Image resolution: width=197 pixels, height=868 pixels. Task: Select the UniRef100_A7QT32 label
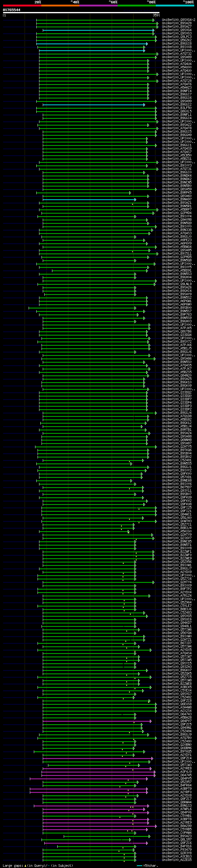click(177, 54)
